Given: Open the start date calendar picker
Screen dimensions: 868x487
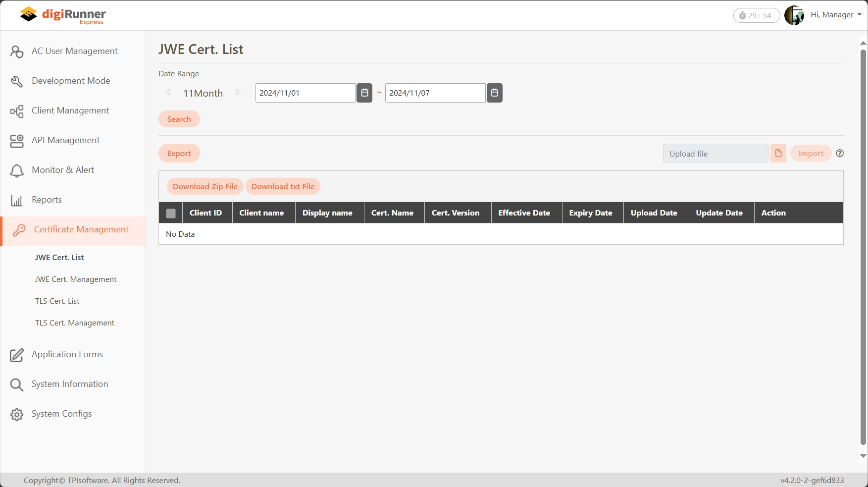Looking at the screenshot, I should point(364,93).
